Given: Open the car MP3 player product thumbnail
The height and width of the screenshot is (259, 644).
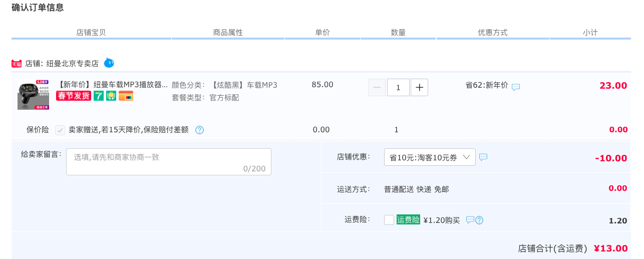Looking at the screenshot, I should (x=33, y=94).
